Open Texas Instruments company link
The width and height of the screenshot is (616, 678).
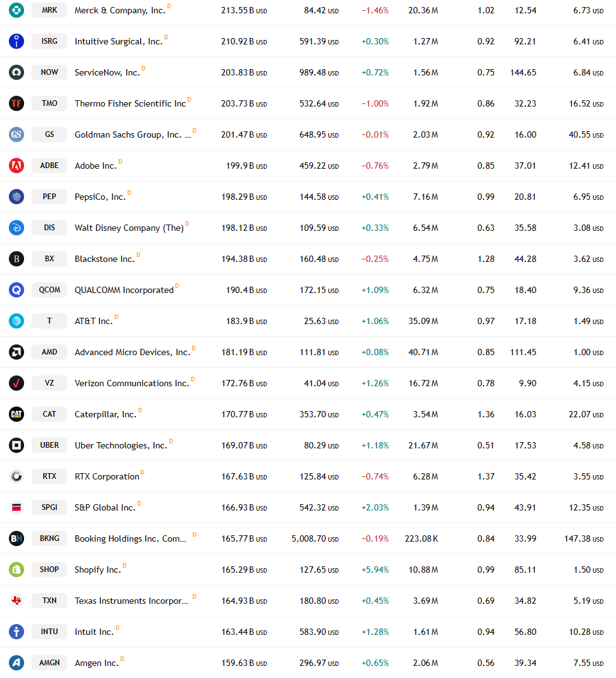pyautogui.click(x=131, y=601)
